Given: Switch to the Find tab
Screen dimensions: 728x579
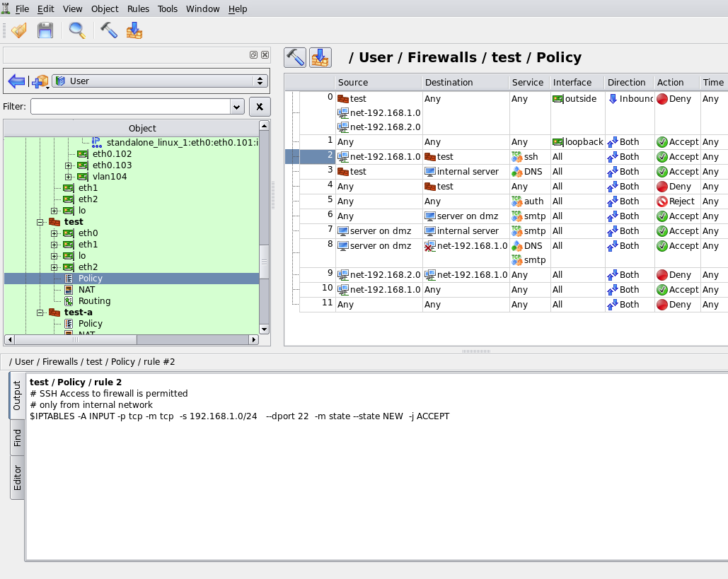Looking at the screenshot, I should coord(17,438).
